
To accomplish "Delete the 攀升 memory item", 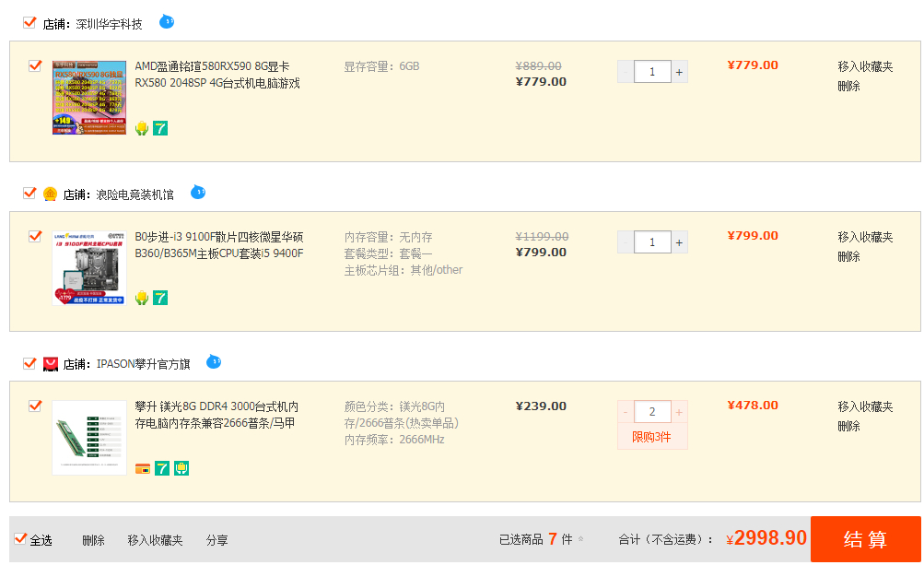I will (848, 426).
